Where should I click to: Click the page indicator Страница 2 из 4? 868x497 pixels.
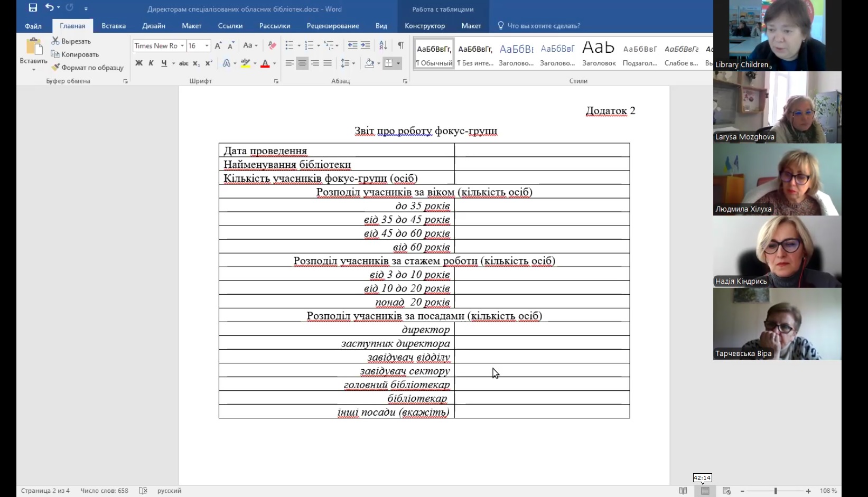click(45, 491)
